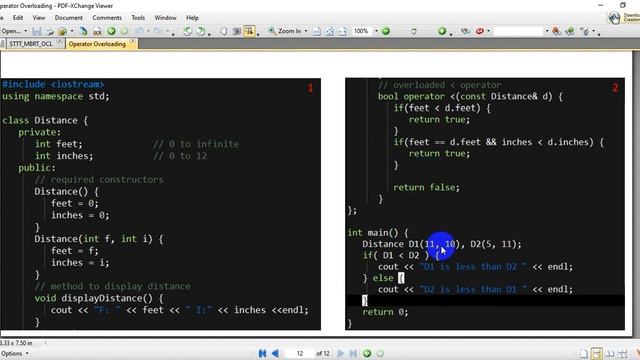Screen dimensions: 640x360
Task: Click the find next binoculars icon
Action: click(570, 31)
